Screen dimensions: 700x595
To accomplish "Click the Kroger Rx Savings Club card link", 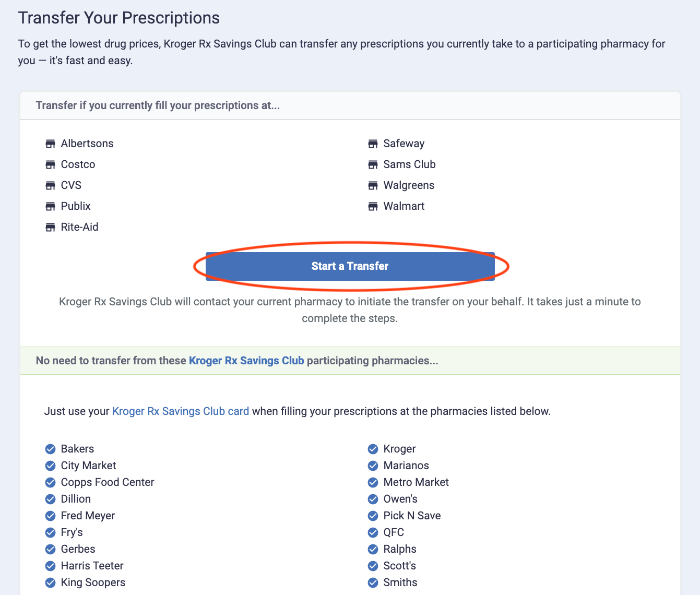I will [180, 411].
